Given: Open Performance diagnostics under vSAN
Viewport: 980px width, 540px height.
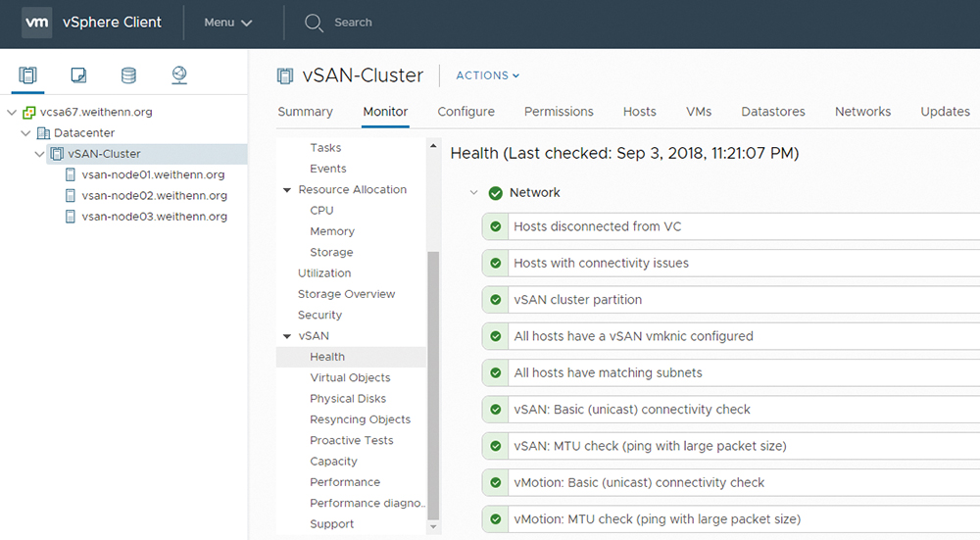Looking at the screenshot, I should point(367,503).
